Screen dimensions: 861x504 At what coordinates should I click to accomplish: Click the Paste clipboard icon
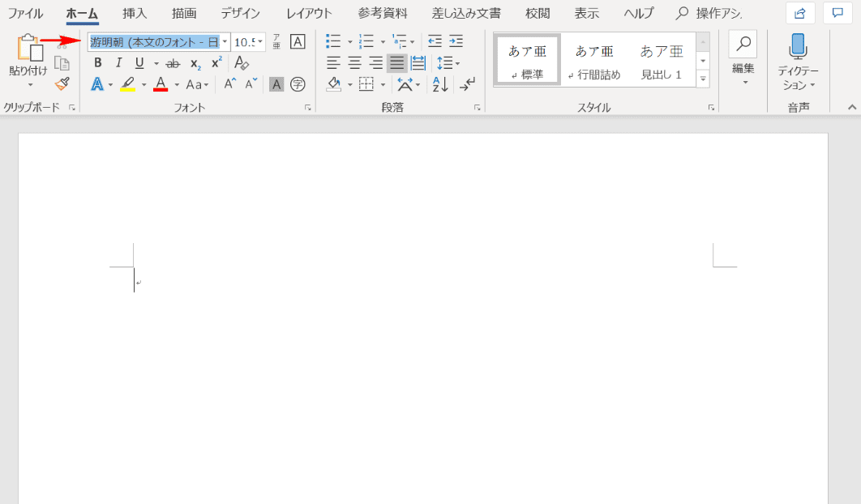tap(30, 48)
